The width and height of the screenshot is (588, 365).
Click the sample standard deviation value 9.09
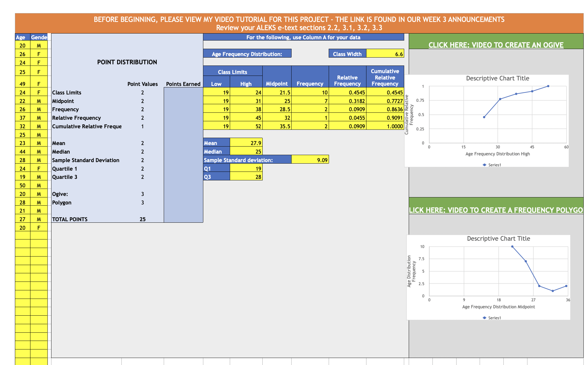coord(310,160)
